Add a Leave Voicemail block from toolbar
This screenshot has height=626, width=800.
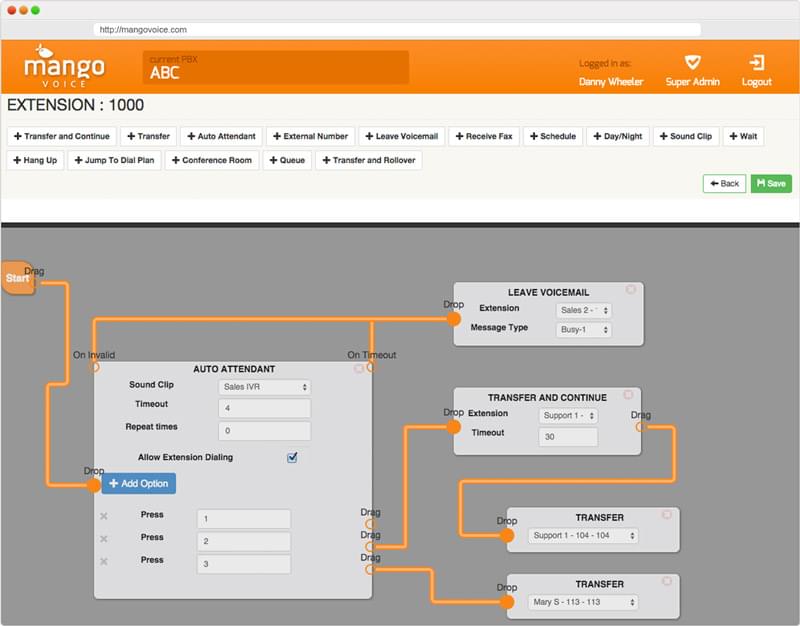401,136
